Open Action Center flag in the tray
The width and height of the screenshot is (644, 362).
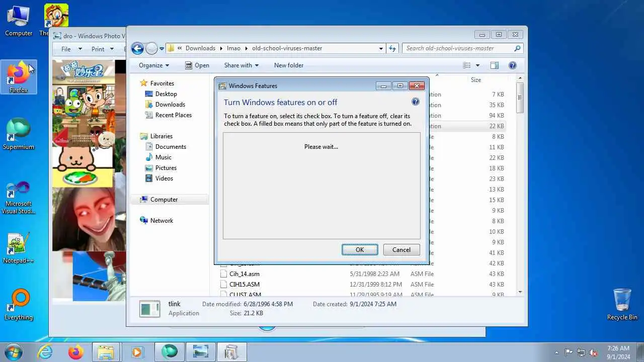tap(569, 352)
